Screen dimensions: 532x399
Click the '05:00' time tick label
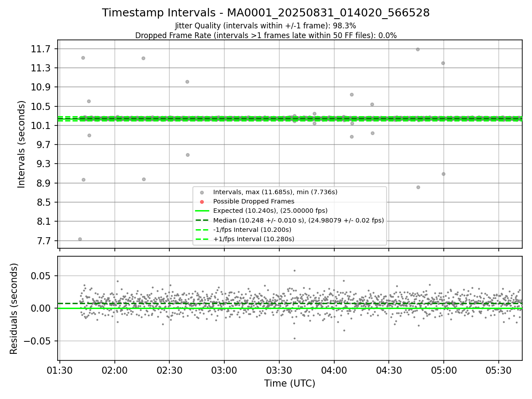[x=444, y=370]
